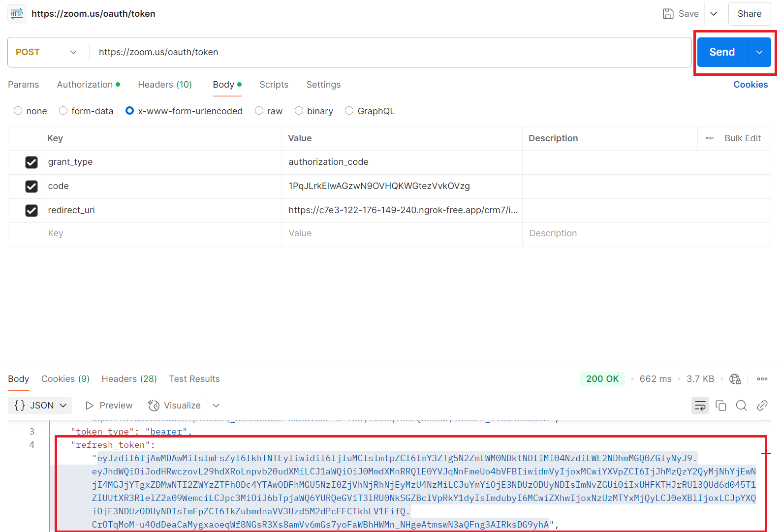This screenshot has width=780, height=532.
Task: Open the response Cookies (9) tab
Action: tap(65, 379)
